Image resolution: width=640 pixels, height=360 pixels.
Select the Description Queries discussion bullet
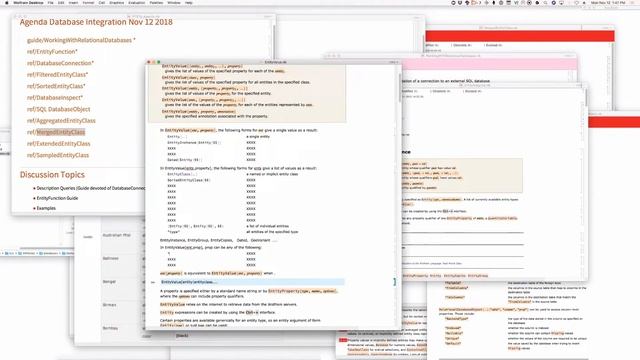click(x=91, y=188)
